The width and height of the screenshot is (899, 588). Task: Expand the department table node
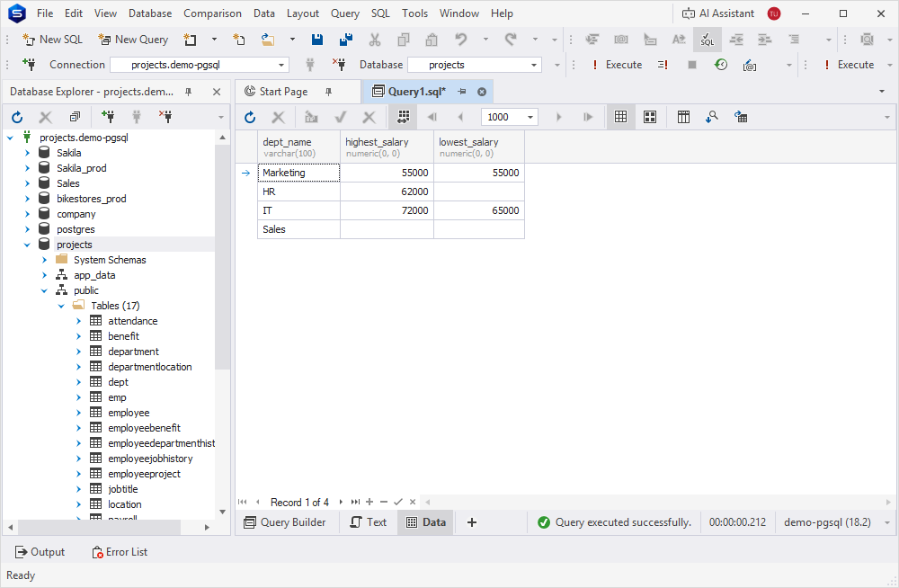78,352
